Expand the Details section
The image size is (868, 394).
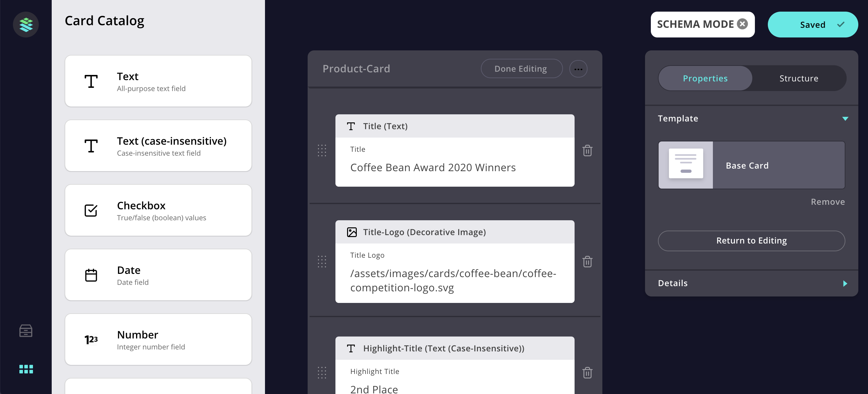coord(845,284)
